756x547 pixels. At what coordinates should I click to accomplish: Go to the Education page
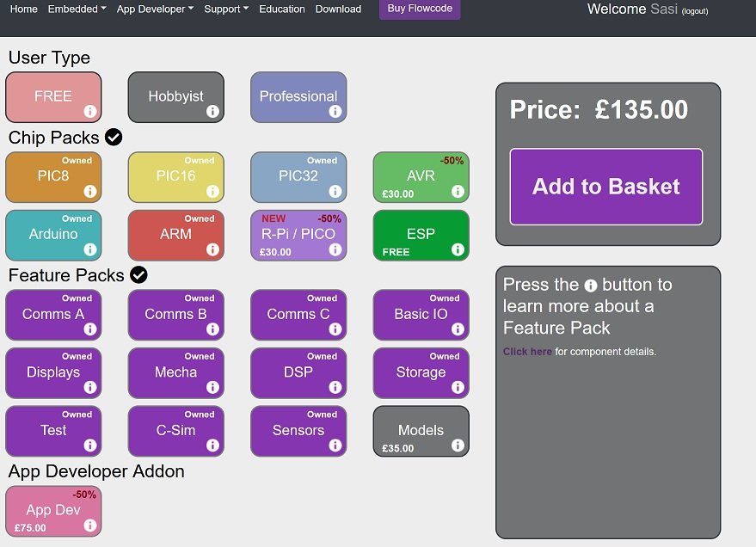(x=281, y=9)
